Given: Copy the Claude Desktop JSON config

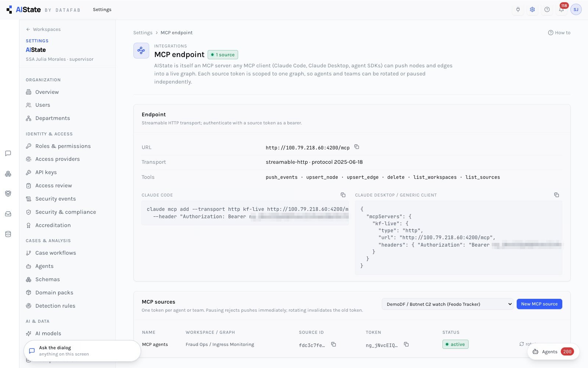Looking at the screenshot, I should [x=556, y=195].
